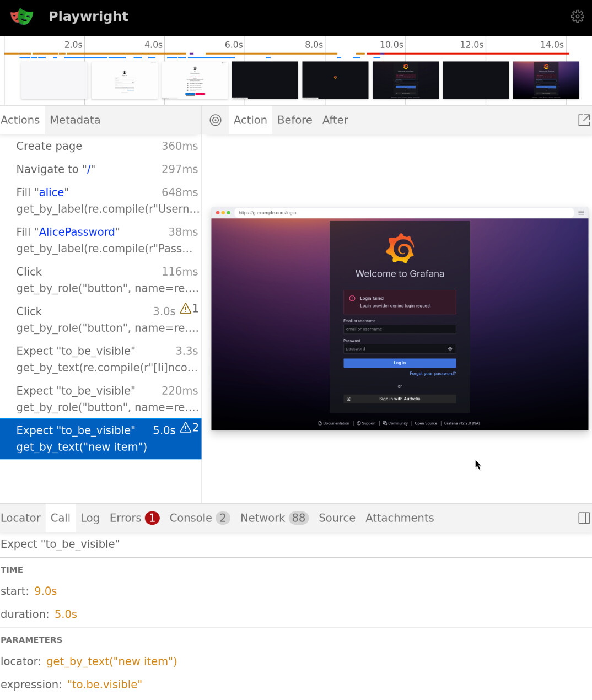
Task: Click the pick locator target icon
Action: (x=216, y=120)
